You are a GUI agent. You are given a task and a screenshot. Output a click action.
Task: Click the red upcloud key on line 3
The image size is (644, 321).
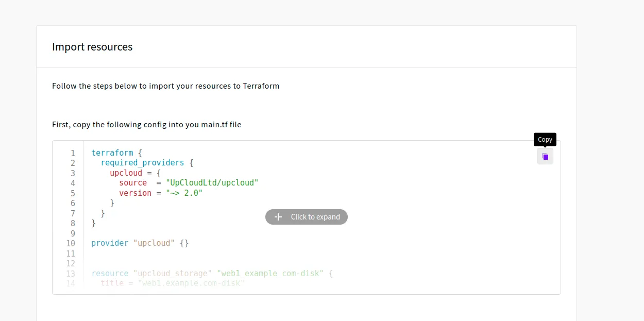[x=126, y=173]
